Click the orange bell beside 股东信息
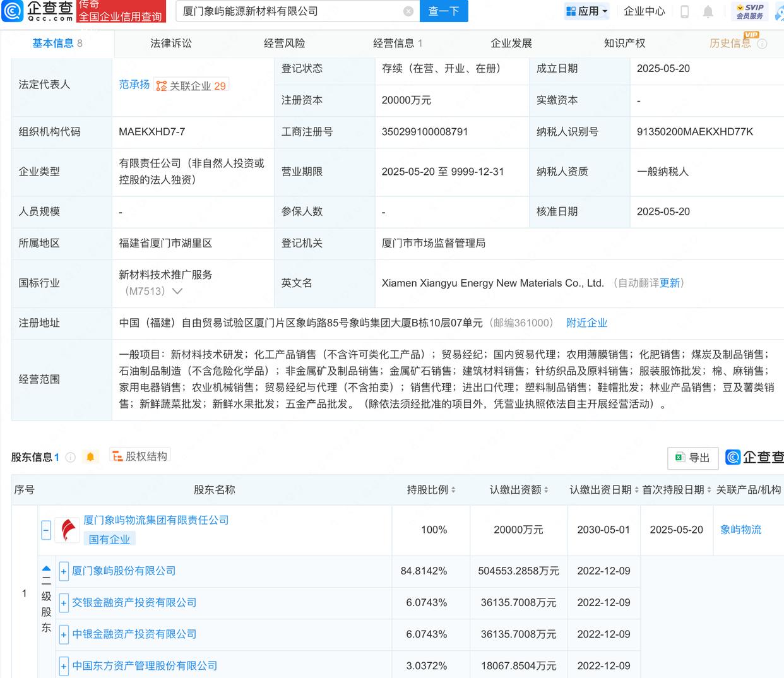 coord(90,457)
